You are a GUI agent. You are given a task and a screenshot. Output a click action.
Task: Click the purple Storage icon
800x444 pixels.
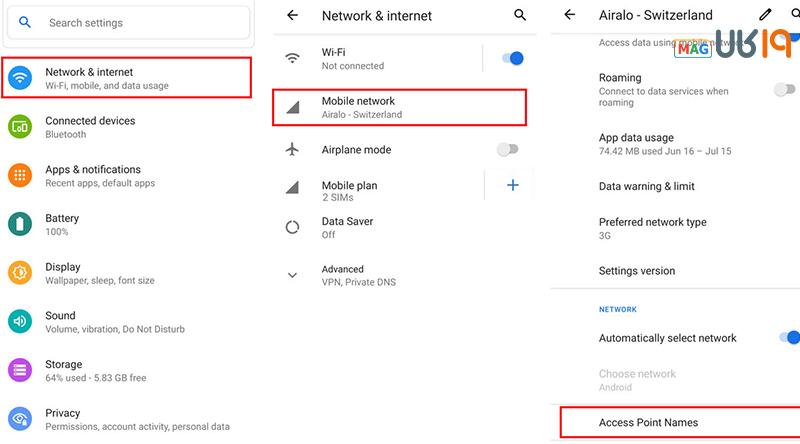click(20, 370)
